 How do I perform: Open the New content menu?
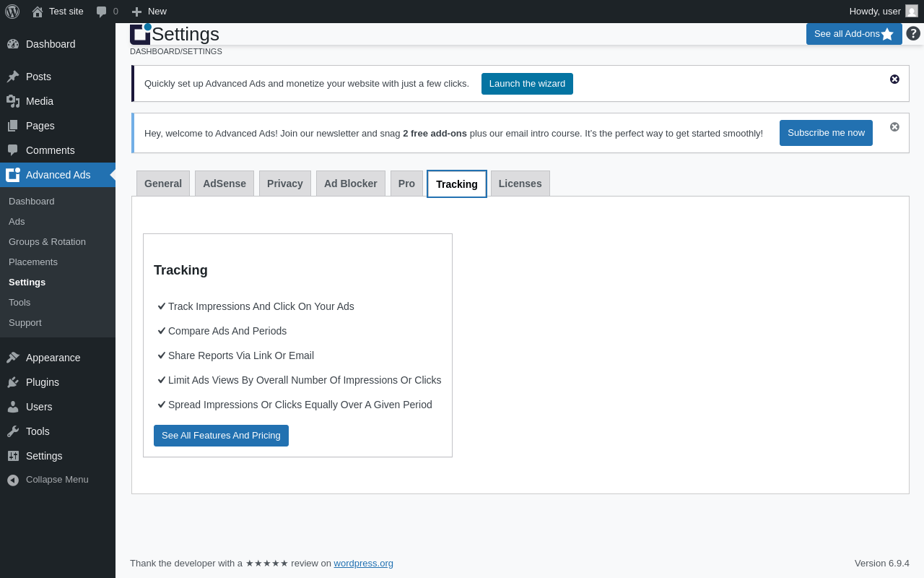(x=149, y=12)
